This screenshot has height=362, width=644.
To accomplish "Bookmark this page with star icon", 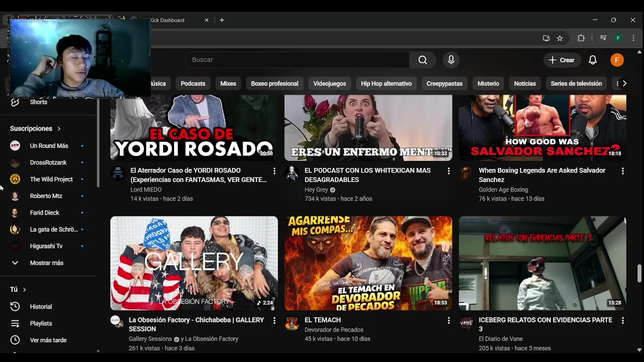I will pos(560,38).
